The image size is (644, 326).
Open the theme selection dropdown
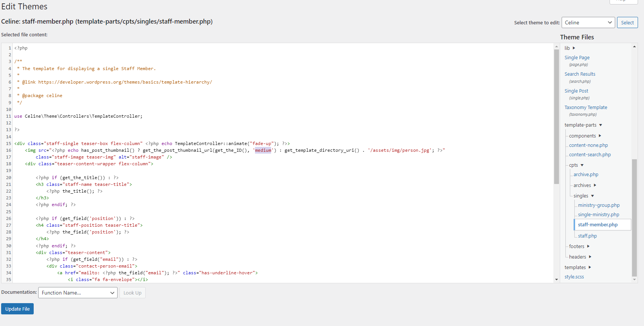588,22
